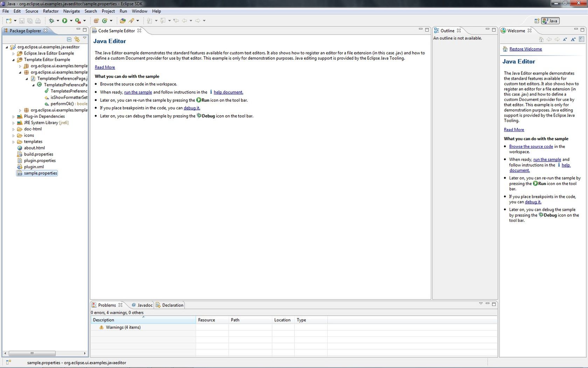The width and height of the screenshot is (588, 368).
Task: Click the Open Perspective icon beside Java
Action: [x=537, y=21]
